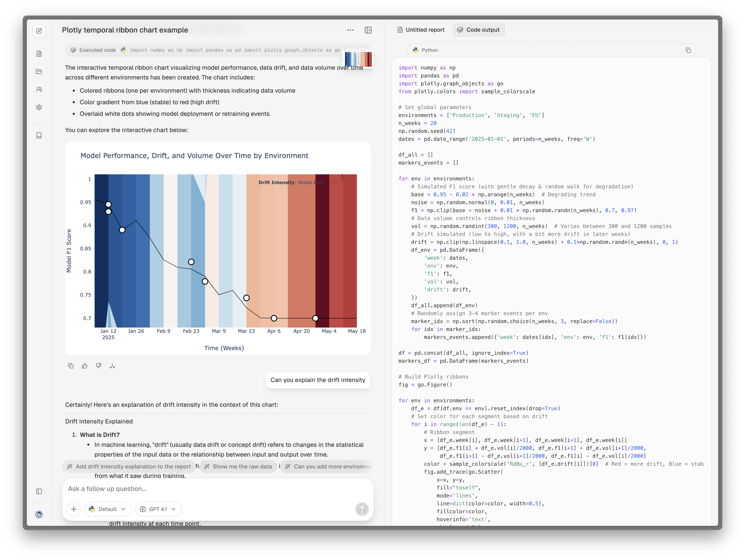The width and height of the screenshot is (745, 560).
Task: Send message with the arrow button
Action: (x=362, y=509)
